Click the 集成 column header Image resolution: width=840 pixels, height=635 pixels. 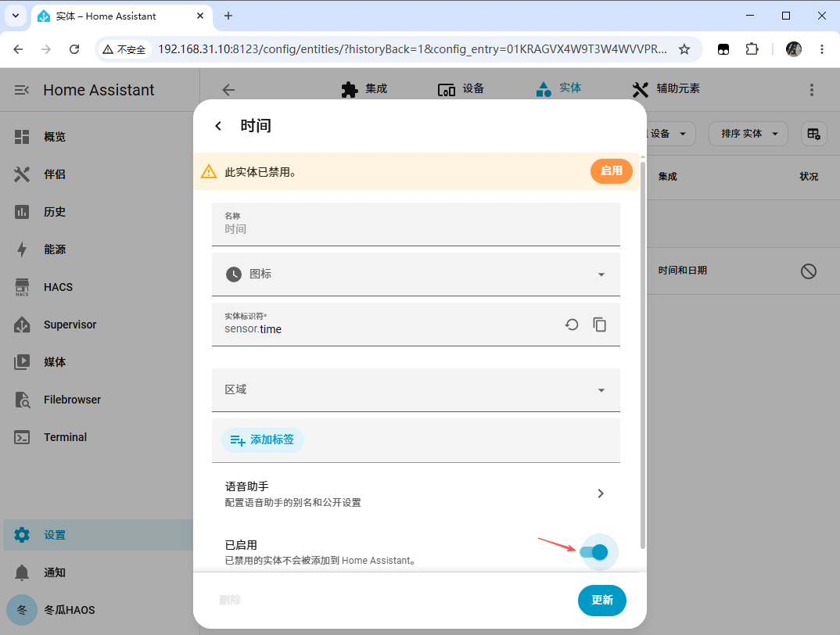[x=667, y=176]
